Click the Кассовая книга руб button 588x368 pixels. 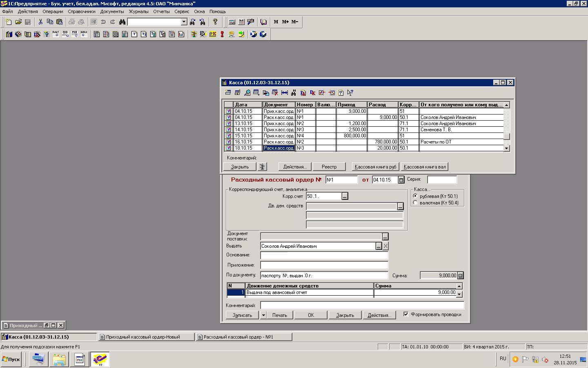pos(375,167)
